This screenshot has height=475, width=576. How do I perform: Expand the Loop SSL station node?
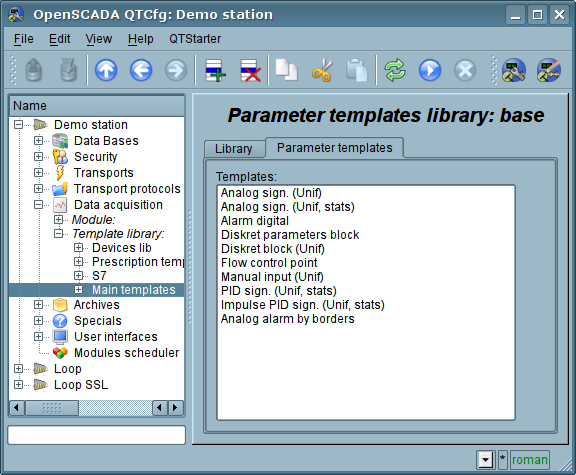[18, 385]
